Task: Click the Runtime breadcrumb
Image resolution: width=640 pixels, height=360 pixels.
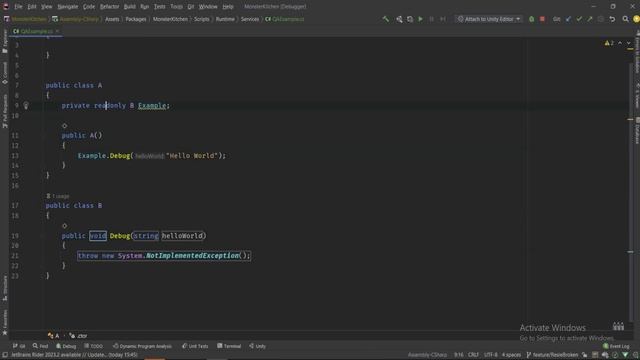Action: click(225, 19)
